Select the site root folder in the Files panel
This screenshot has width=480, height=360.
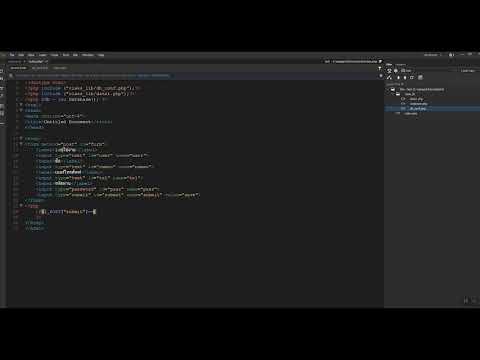pos(422,89)
